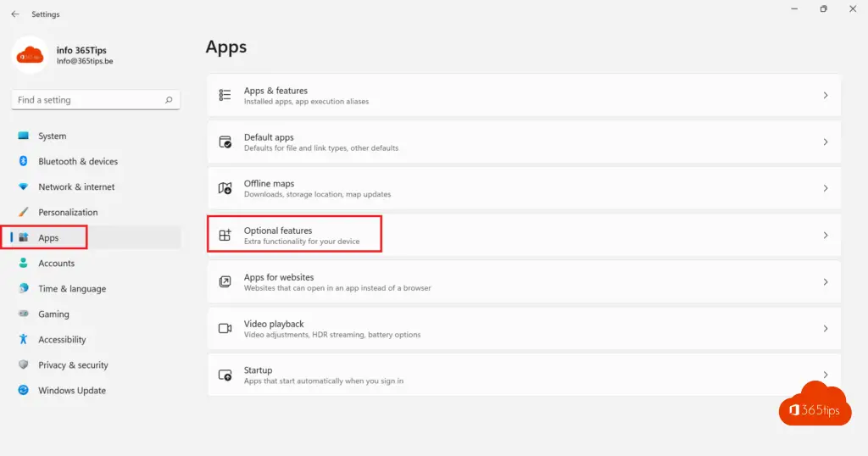Click the Find a setting search field
Viewport: 868px width, 456px height.
(85, 100)
